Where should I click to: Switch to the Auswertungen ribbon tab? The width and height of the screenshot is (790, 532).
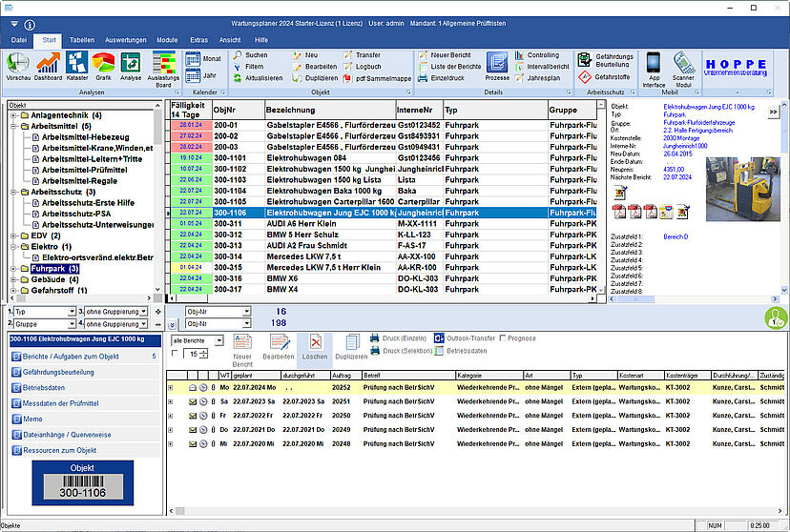pyautogui.click(x=125, y=41)
